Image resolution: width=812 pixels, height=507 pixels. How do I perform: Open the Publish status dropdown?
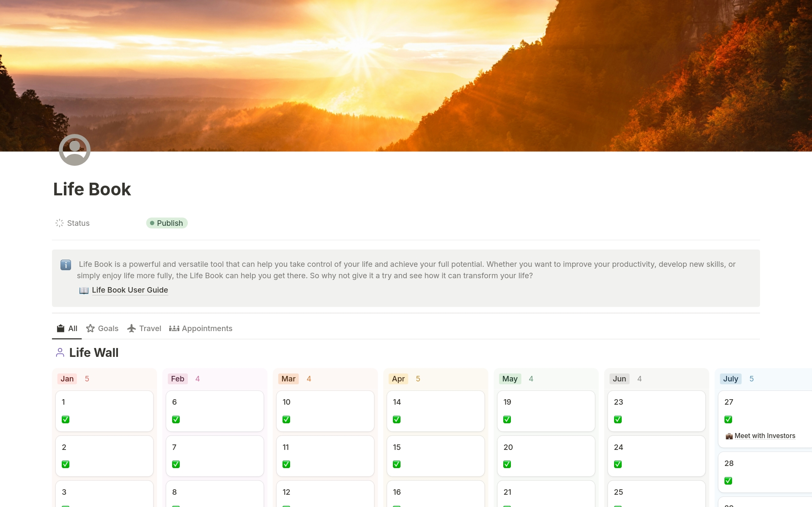pos(167,223)
